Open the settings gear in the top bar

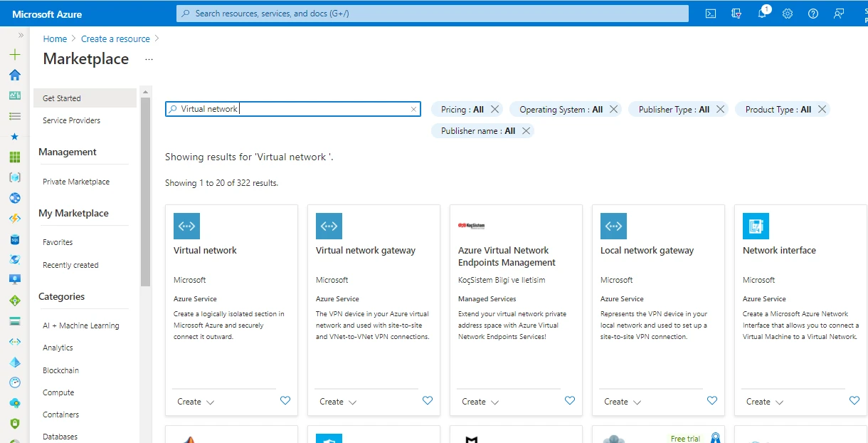click(x=788, y=13)
